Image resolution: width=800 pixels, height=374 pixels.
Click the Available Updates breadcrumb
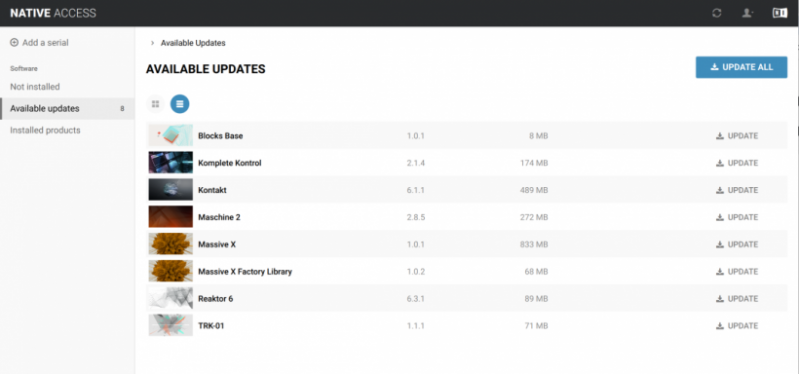click(x=193, y=43)
